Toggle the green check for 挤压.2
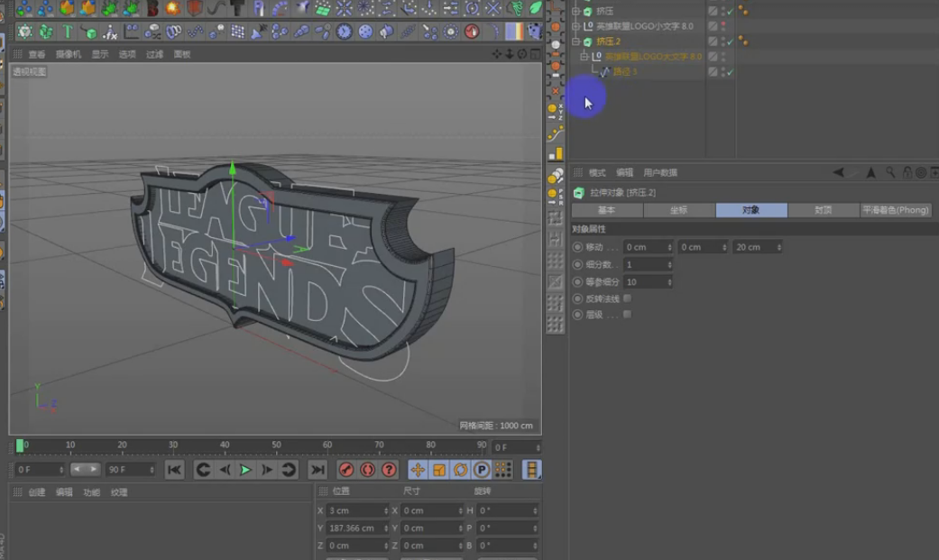 [x=730, y=41]
